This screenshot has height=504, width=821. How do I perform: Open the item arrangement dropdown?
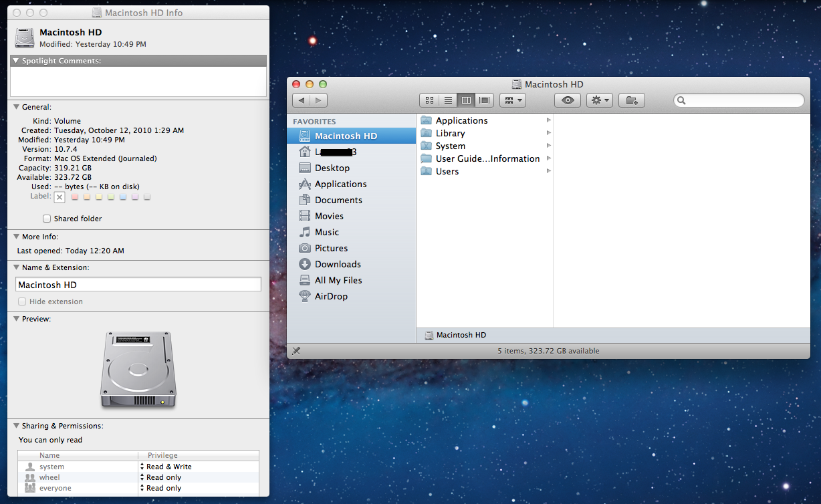coord(512,100)
